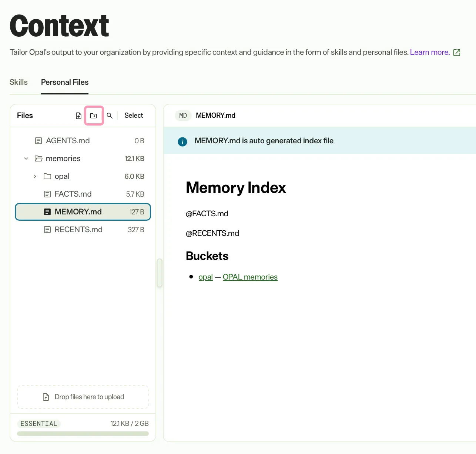Click the AGENTS.md document icon
476x454 pixels.
click(x=38, y=141)
